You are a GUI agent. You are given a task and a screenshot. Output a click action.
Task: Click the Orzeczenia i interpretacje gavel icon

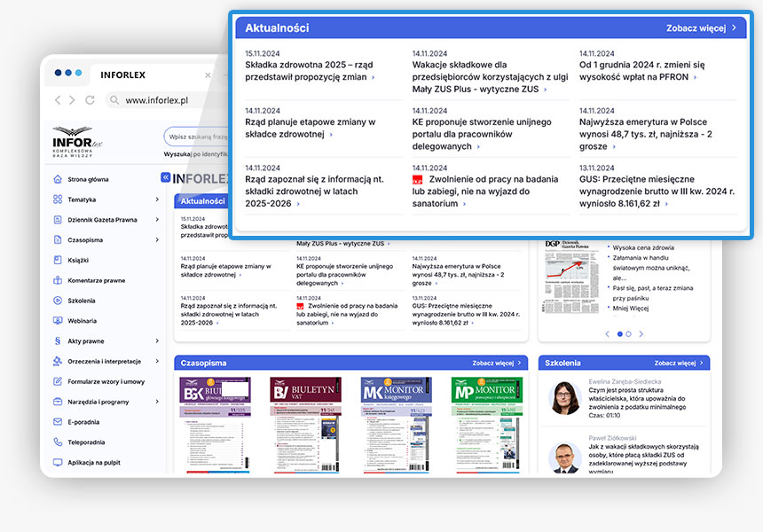pyautogui.click(x=58, y=361)
